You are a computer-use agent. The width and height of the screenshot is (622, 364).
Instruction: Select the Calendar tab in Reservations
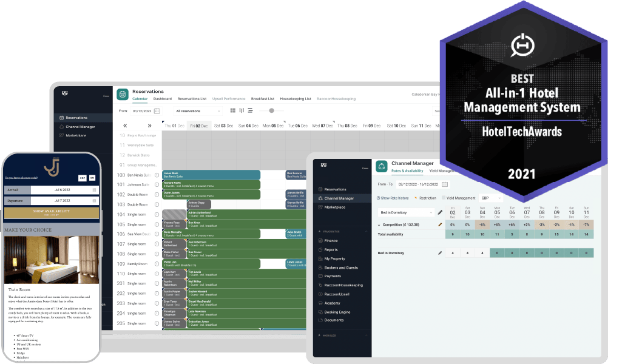pyautogui.click(x=140, y=99)
